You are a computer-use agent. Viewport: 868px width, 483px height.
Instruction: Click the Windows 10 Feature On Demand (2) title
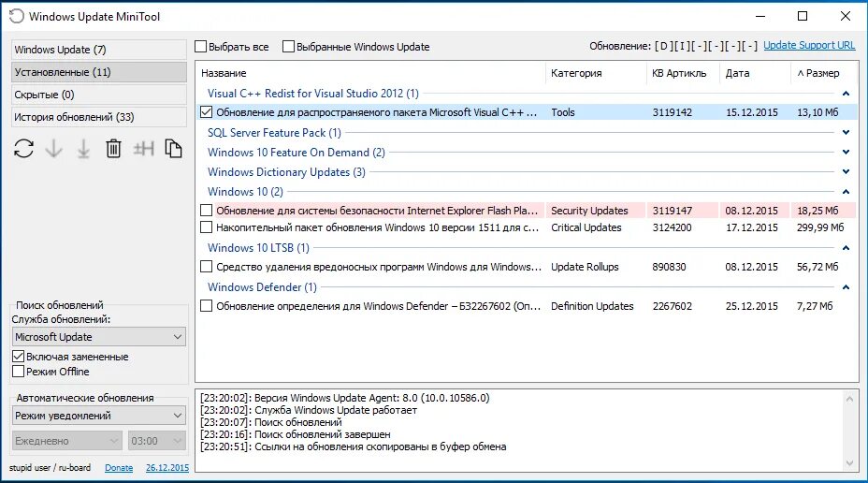tap(297, 152)
